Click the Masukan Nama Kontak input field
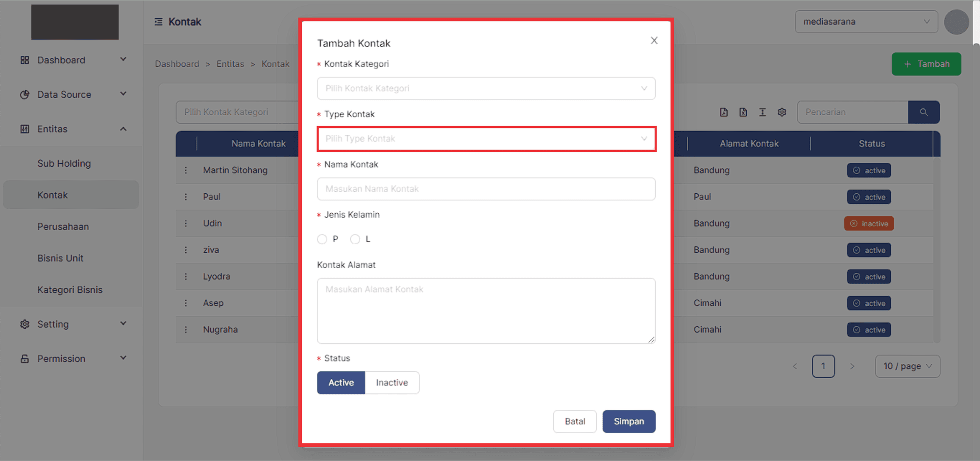980x461 pixels. coord(486,189)
